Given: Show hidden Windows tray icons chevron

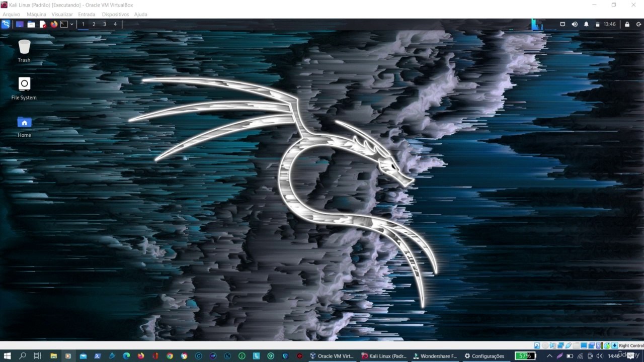Looking at the screenshot, I should 549,356.
